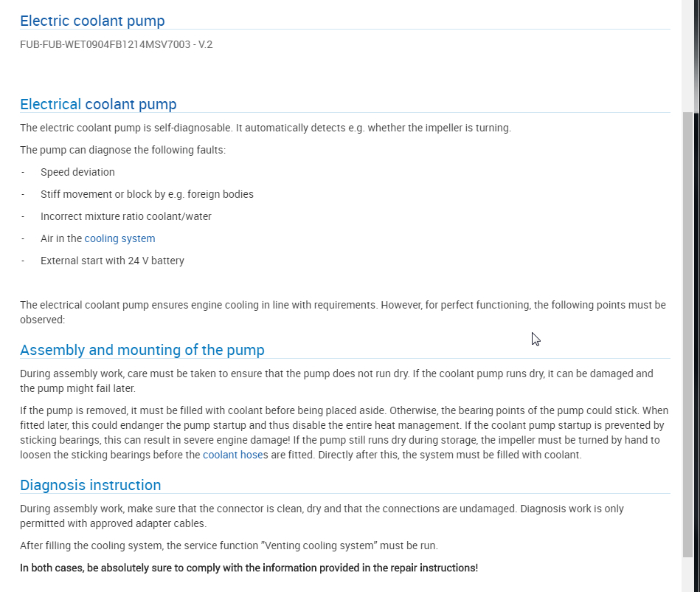Viewport: 700px width, 592px height.
Task: Click the "Stiff movement or block" list item
Action: [x=147, y=194]
